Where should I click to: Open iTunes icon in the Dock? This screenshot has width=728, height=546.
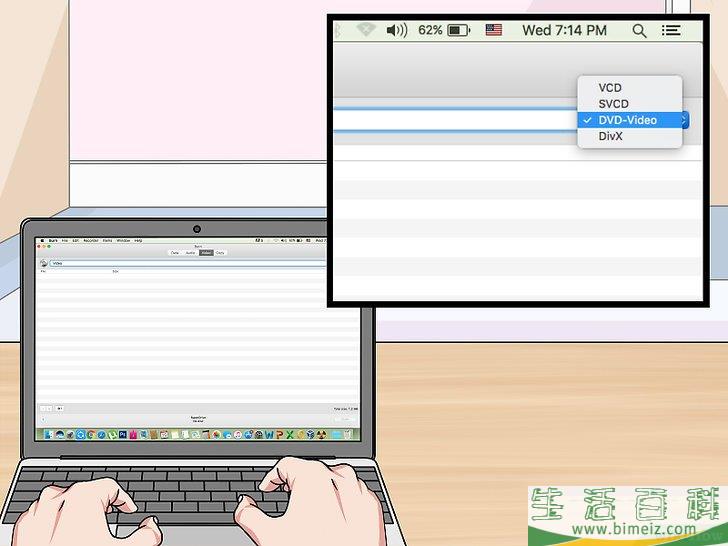[238, 435]
